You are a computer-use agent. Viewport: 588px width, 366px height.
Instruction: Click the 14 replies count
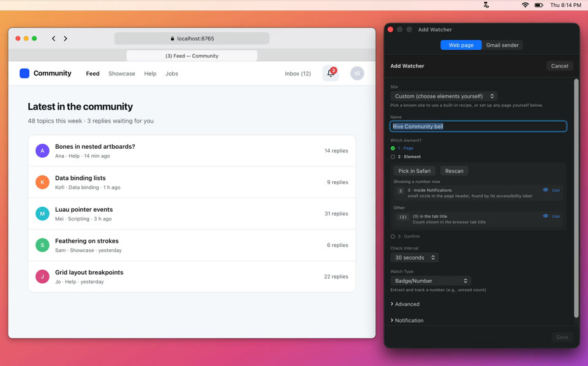pyautogui.click(x=336, y=151)
